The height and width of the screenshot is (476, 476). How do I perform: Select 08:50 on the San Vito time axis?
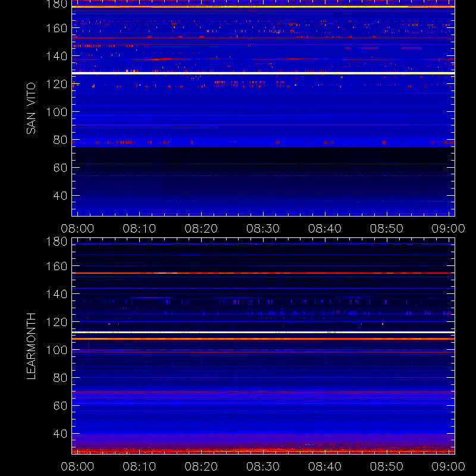386,228
